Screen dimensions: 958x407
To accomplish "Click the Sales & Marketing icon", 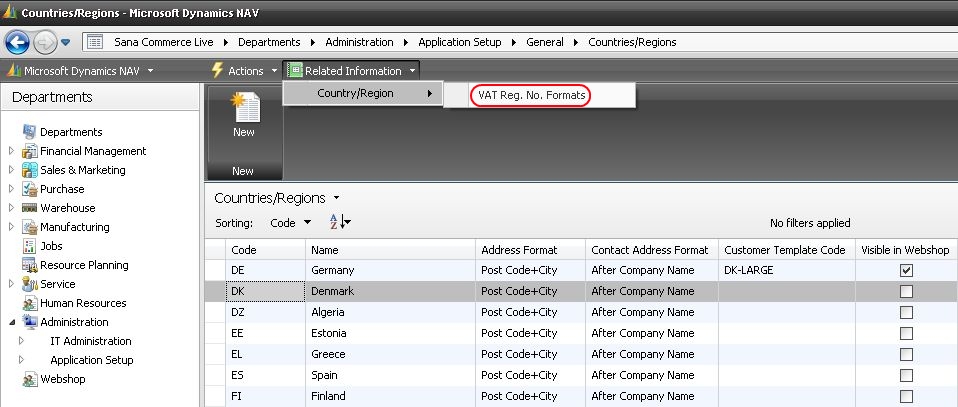I will tap(29, 170).
